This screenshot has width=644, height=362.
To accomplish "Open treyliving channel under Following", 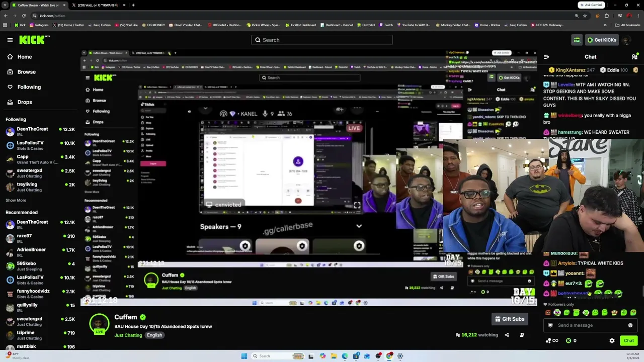I will pyautogui.click(x=40, y=187).
